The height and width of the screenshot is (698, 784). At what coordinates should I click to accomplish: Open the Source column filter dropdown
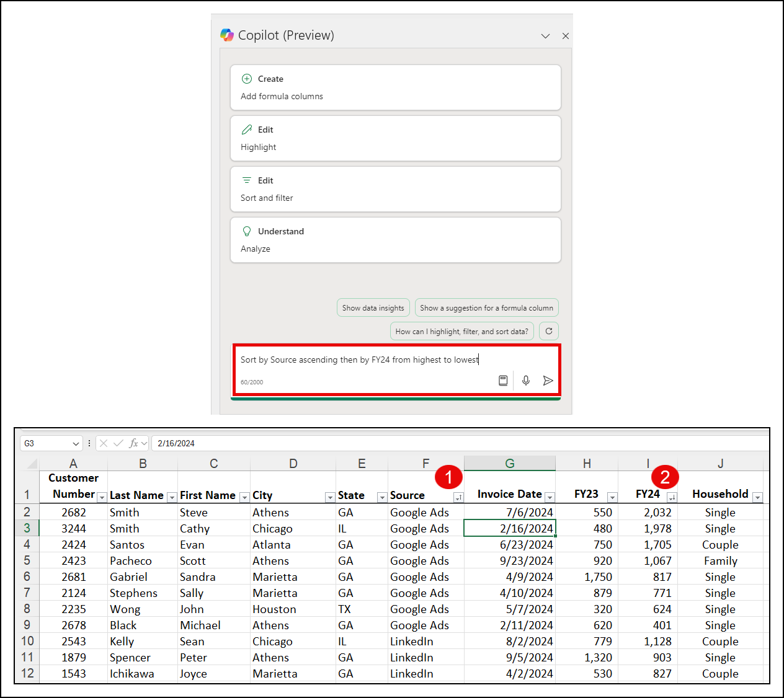pos(459,497)
